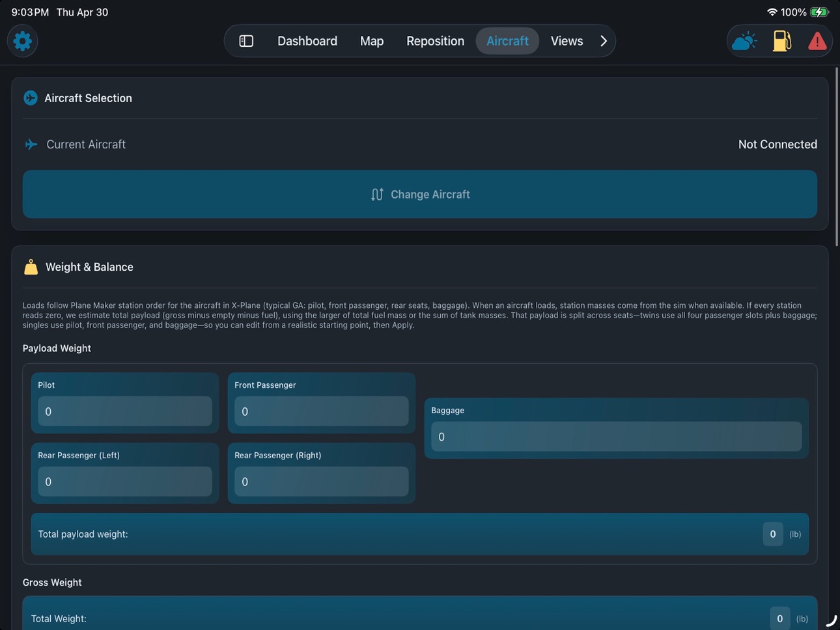Open the fuel pump icon
The image size is (840, 630).
pyautogui.click(x=781, y=41)
